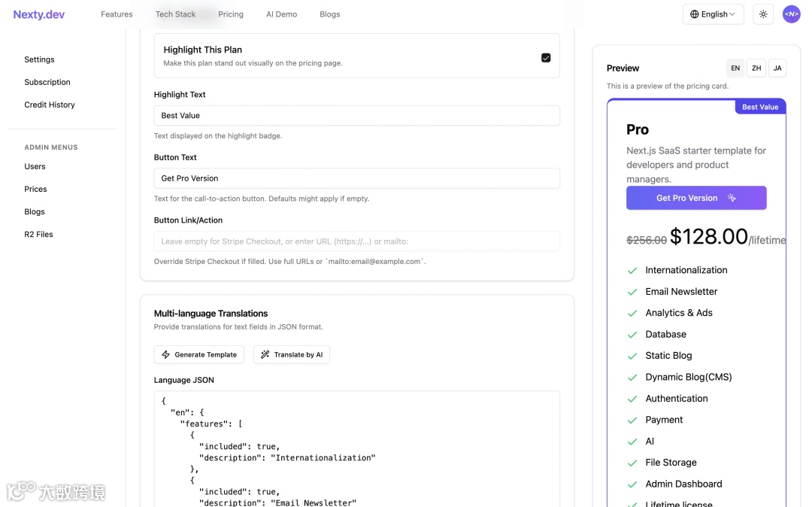Viewport: 812px width, 507px height.
Task: Click the Button Link/Action input field
Action: (x=356, y=241)
